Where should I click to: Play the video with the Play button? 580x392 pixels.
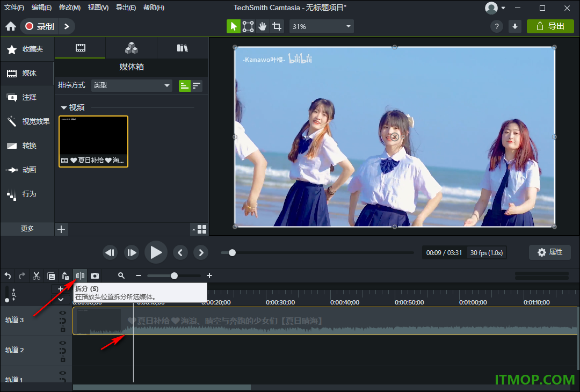tap(156, 252)
